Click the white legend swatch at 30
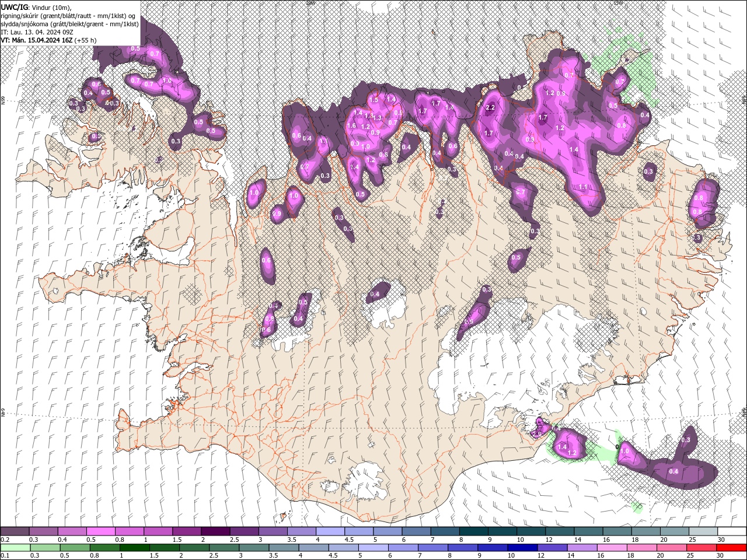The height and width of the screenshot is (560, 747). pos(731,531)
